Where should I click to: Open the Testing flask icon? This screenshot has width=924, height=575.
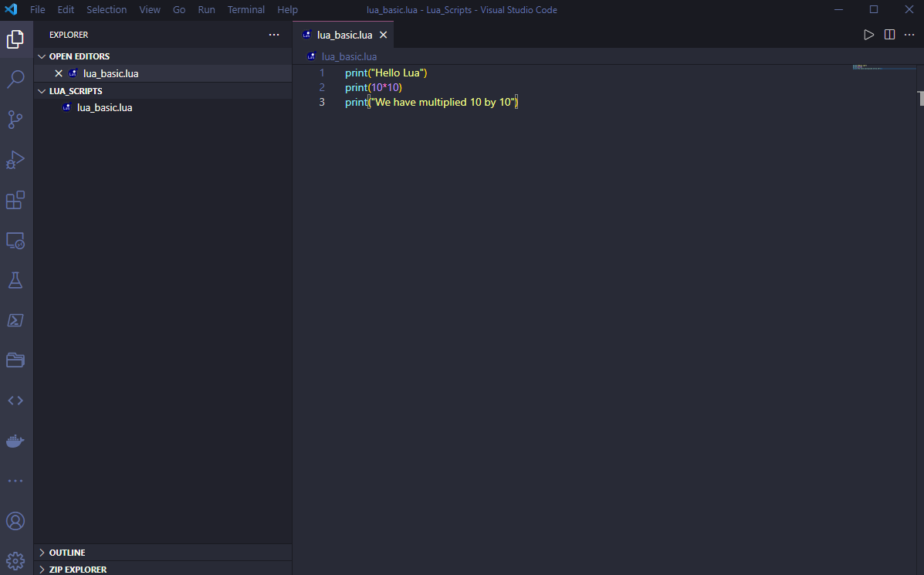15,280
